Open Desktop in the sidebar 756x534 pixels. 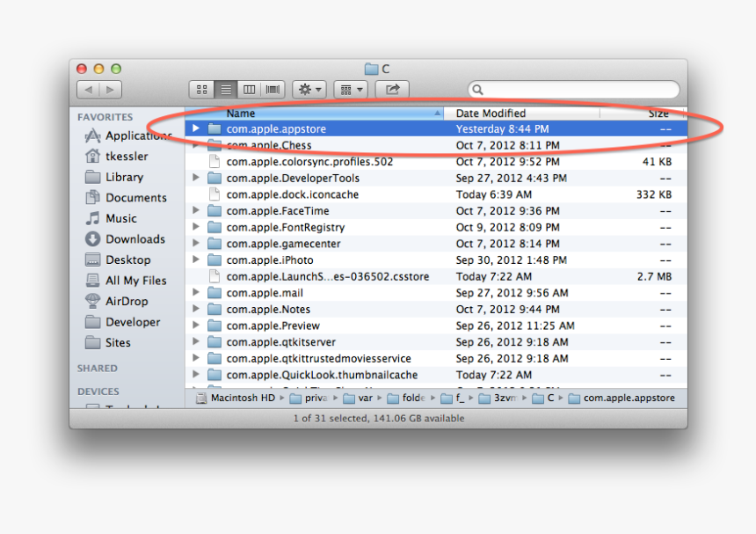click(118, 260)
